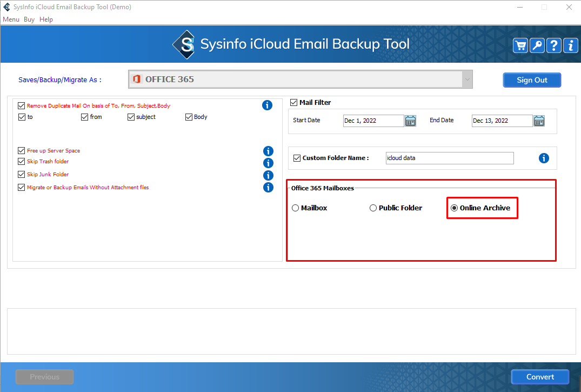Click the Convert button

(x=540, y=377)
